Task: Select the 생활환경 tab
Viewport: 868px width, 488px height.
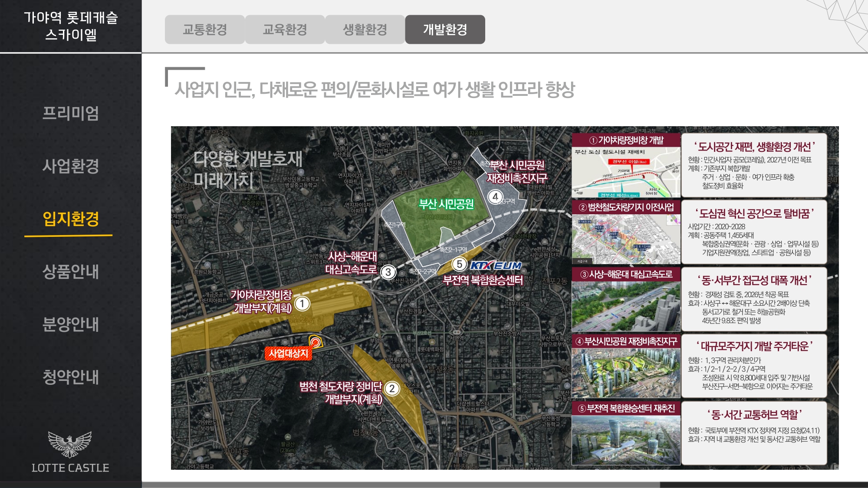Action: click(x=365, y=29)
